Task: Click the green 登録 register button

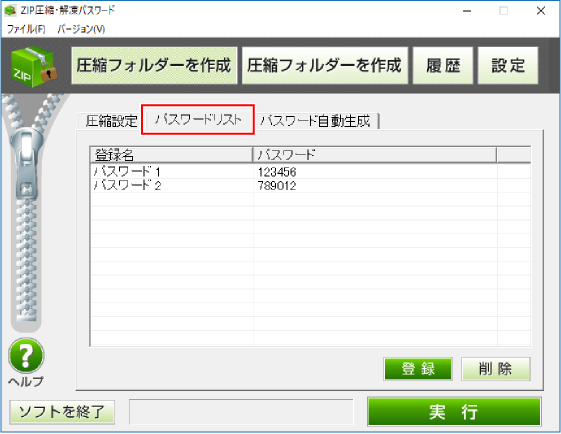Action: click(418, 369)
